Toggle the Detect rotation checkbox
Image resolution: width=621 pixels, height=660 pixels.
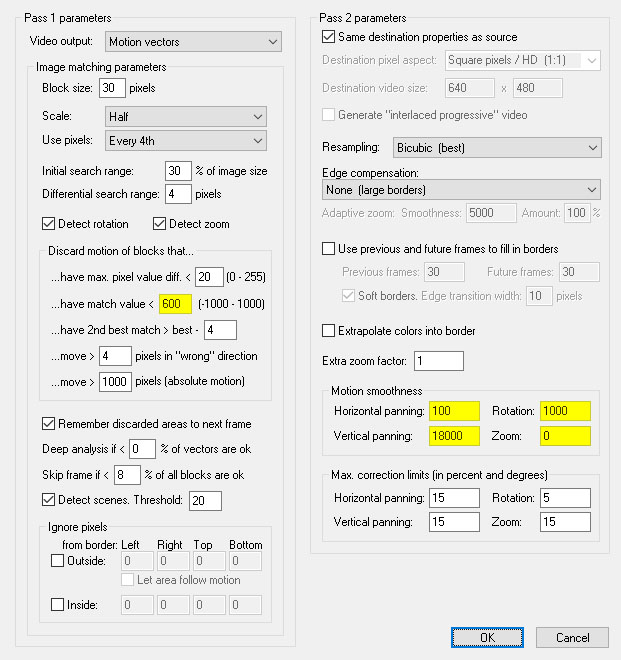[49, 223]
